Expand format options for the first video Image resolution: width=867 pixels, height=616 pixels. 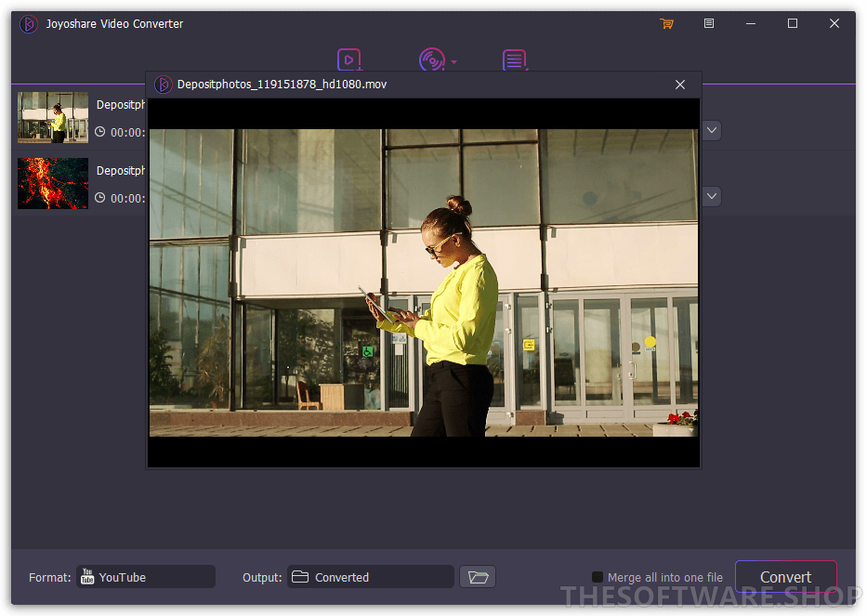tap(711, 130)
